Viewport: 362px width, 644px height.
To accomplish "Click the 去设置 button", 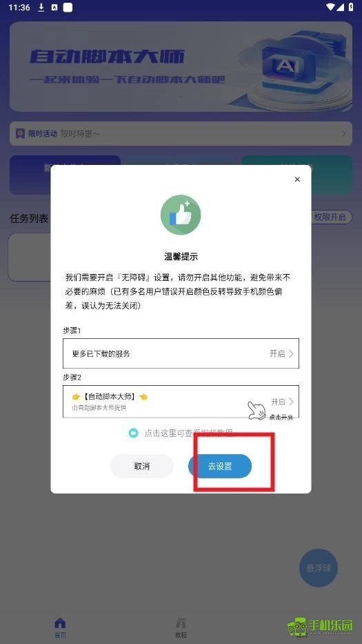I will point(219,466).
